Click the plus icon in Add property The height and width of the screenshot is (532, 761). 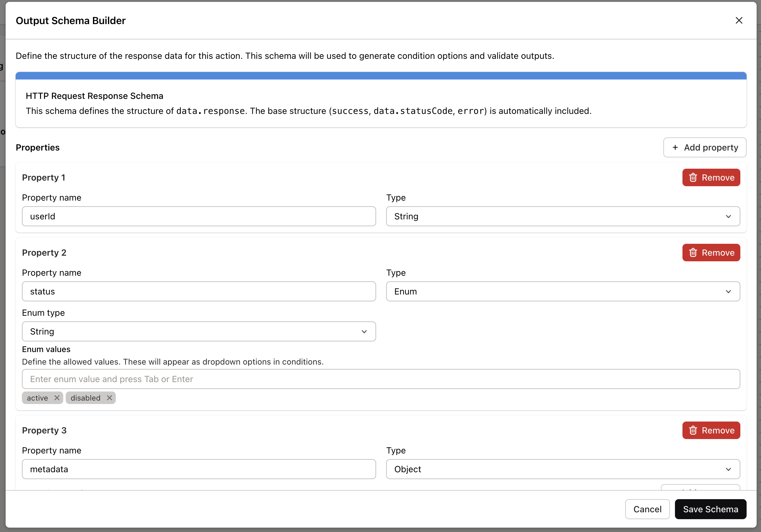[x=675, y=147]
